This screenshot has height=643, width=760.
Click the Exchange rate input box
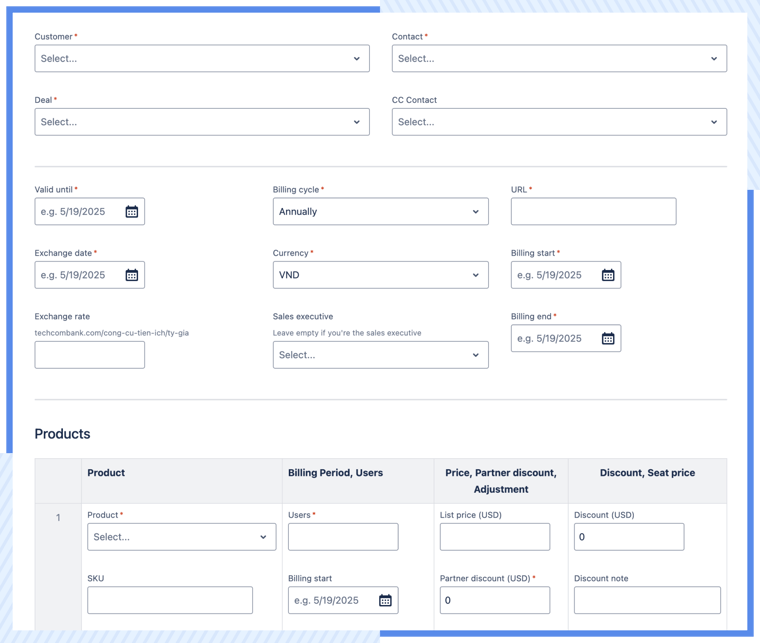pos(90,355)
